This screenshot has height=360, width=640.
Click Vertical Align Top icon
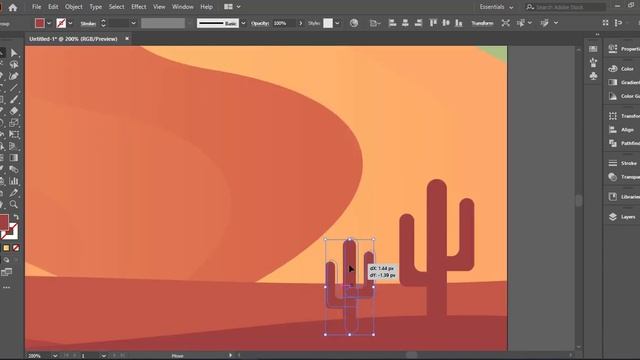[433, 23]
